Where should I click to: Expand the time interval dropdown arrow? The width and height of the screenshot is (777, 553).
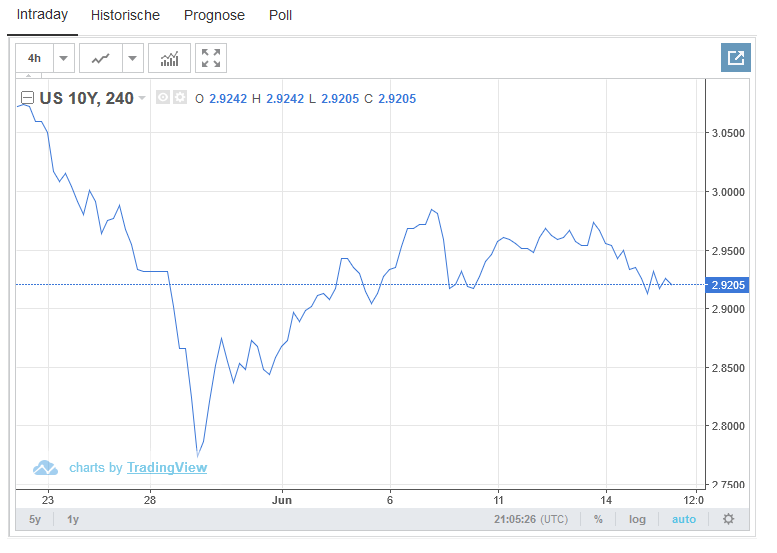[x=64, y=58]
